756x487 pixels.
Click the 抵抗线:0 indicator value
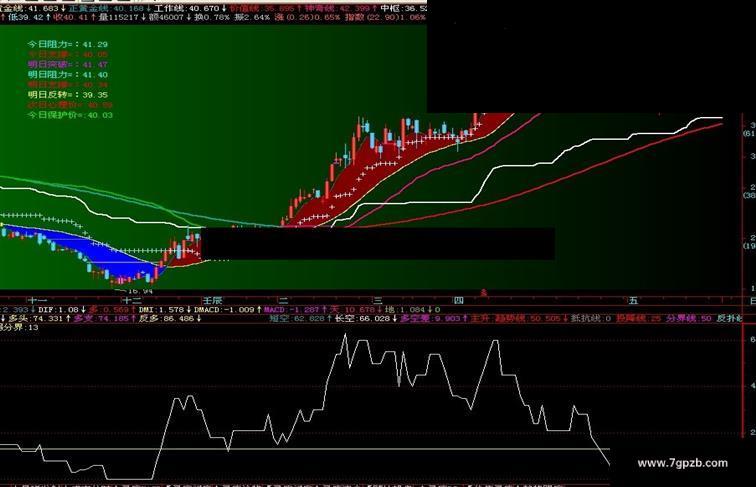tap(591, 319)
